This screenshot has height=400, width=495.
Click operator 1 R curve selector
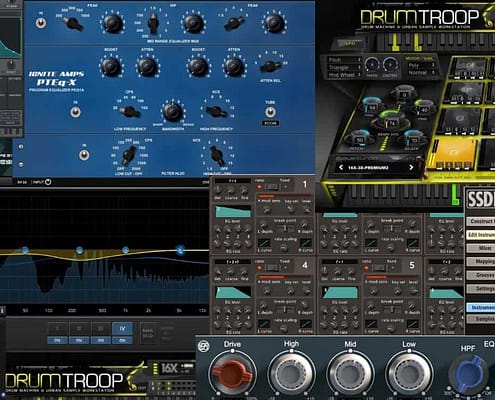pos(305,243)
